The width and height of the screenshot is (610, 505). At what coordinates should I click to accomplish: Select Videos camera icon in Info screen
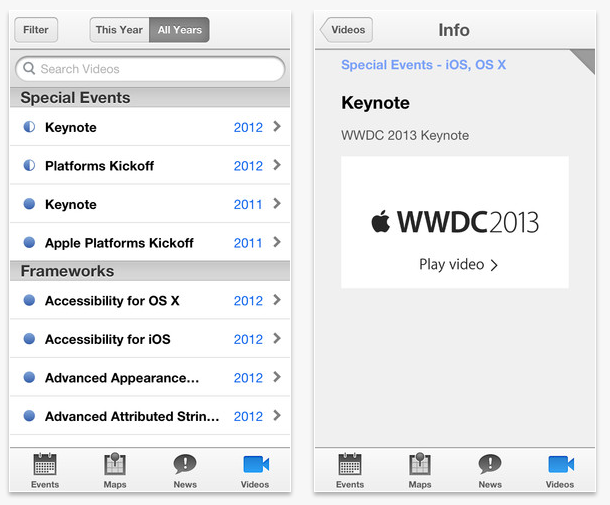point(560,465)
